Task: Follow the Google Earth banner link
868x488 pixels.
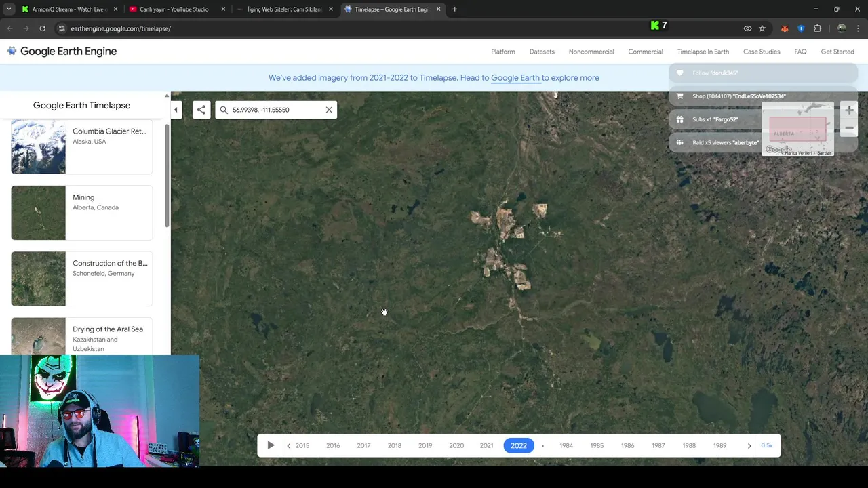Action: [x=515, y=77]
